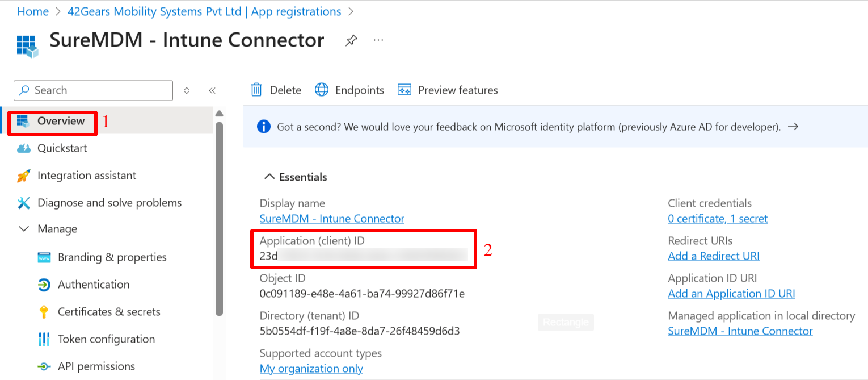Select the Overview menu item
Viewport: 868px width, 380px height.
[61, 121]
